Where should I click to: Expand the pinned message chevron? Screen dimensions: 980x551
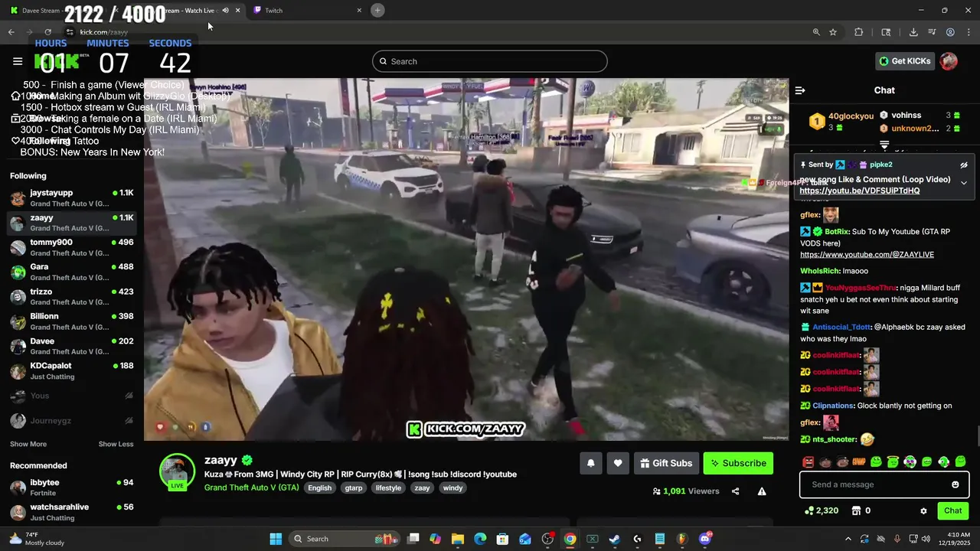[964, 183]
